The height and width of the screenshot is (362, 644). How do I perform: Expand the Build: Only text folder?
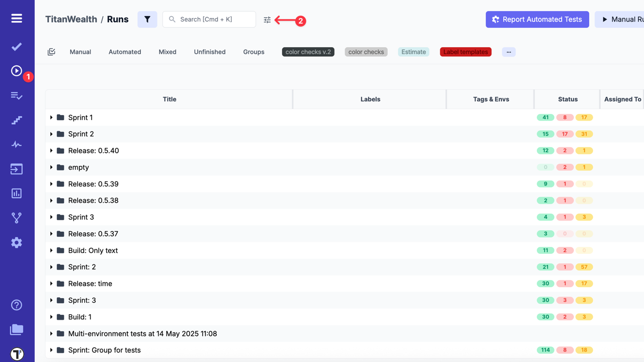point(51,250)
